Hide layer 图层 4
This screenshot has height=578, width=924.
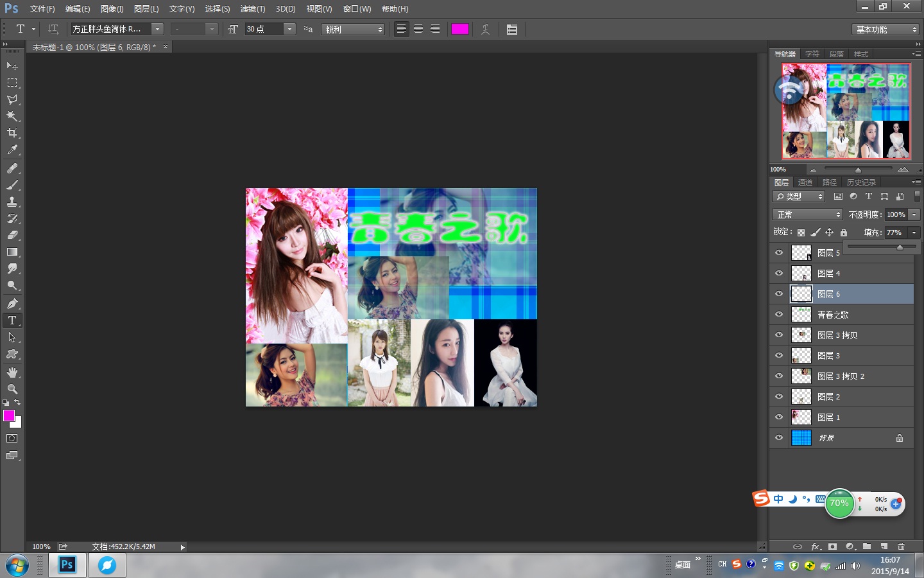pyautogui.click(x=779, y=274)
